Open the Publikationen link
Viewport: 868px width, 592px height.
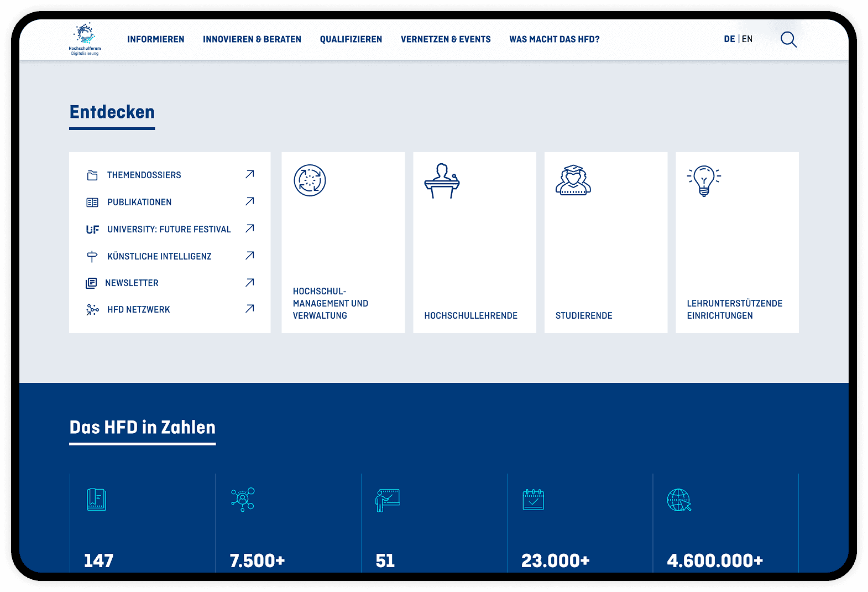pyautogui.click(x=139, y=202)
